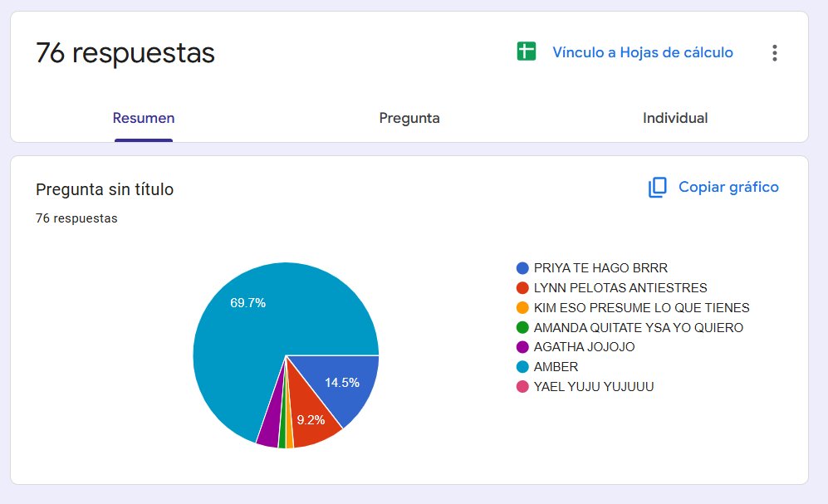Switch to the Resumen tab
828x504 pixels.
coord(144,118)
